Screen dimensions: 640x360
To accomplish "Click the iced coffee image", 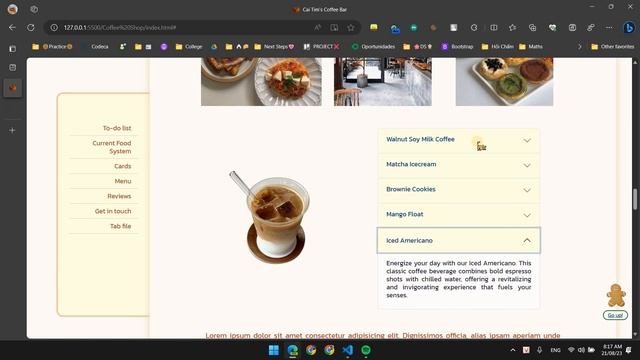I will [271, 218].
